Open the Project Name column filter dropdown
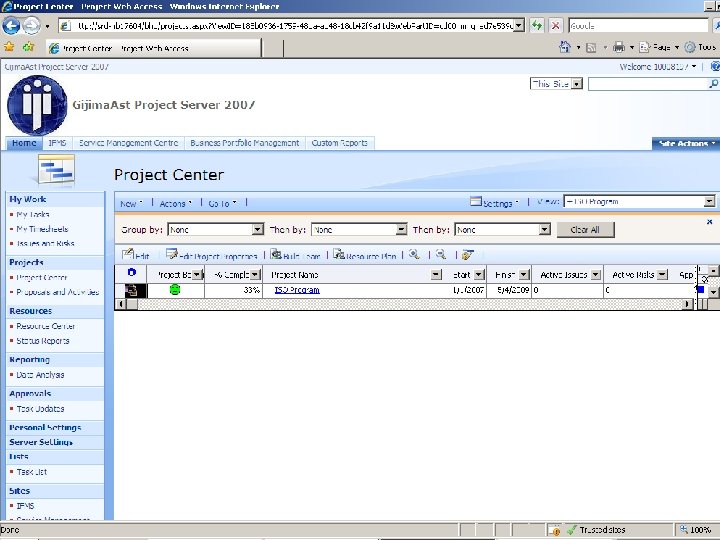The image size is (720, 540). pyautogui.click(x=436, y=275)
